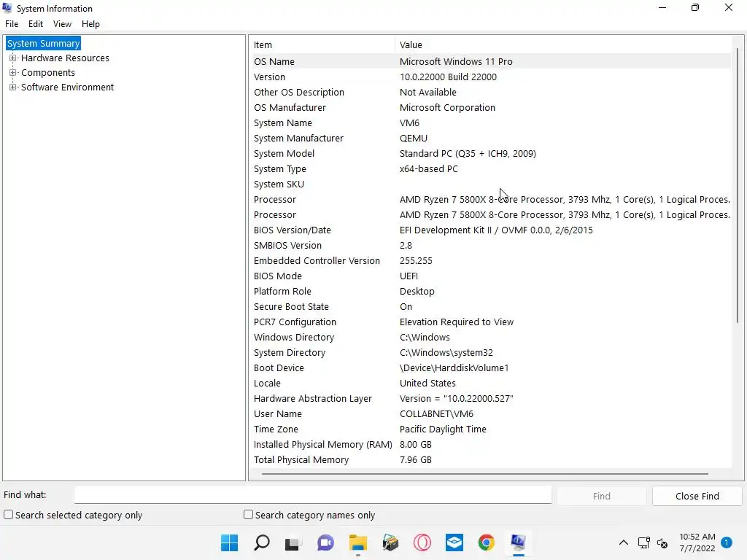
Task: Open the Google Chrome taskbar icon
Action: (487, 542)
